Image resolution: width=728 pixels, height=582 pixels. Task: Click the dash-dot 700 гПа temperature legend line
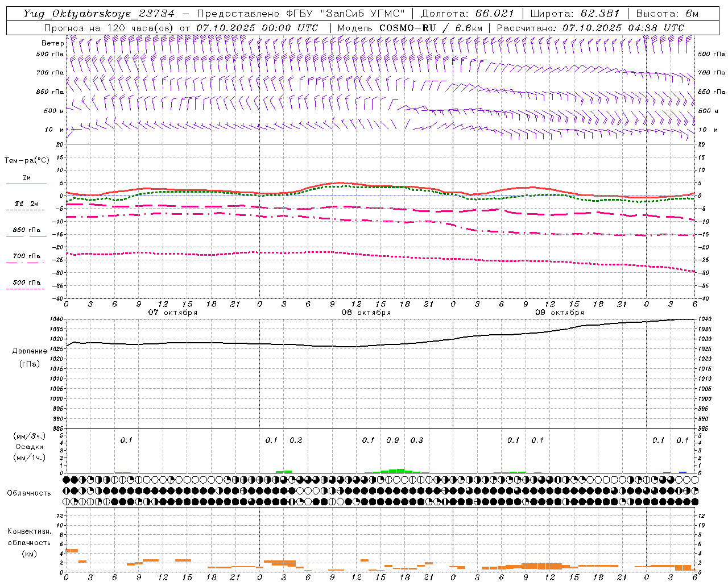click(26, 262)
